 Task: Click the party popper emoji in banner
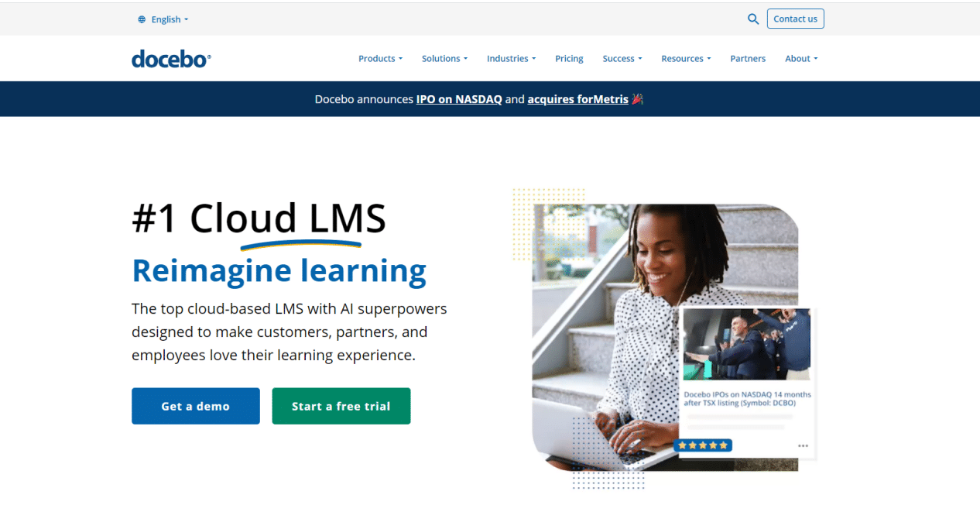pos(638,99)
